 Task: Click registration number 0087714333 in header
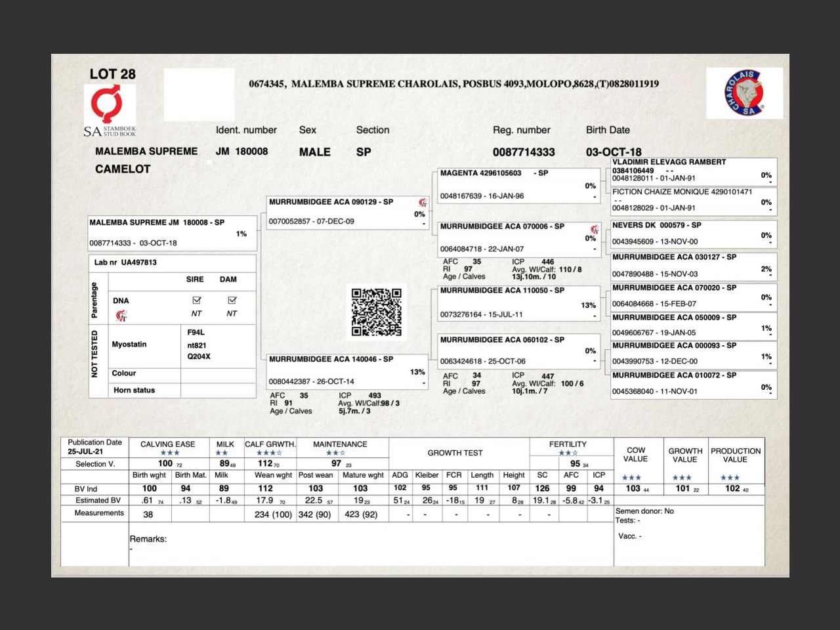click(x=524, y=152)
